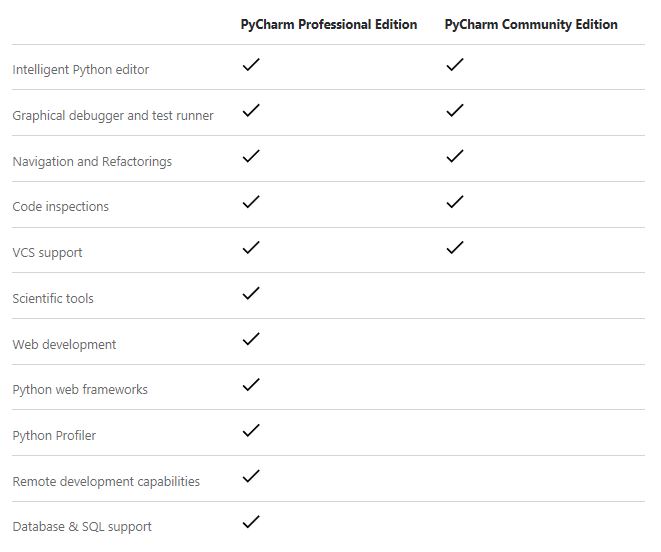Select the Intelligent Python editor feature label
The image size is (661, 552).
pyautogui.click(x=81, y=70)
